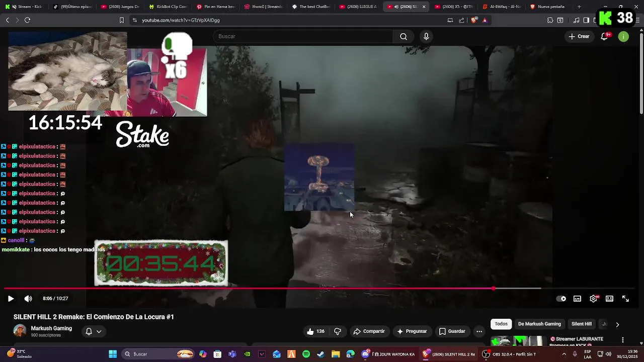The width and height of the screenshot is (644, 362).
Task: Open the Windows Start menu
Action: click(x=113, y=354)
